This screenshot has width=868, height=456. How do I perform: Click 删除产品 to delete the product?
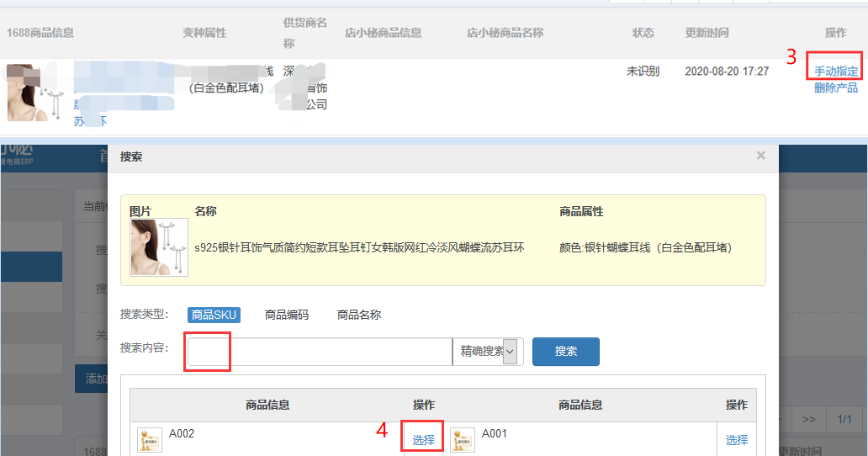pos(835,87)
